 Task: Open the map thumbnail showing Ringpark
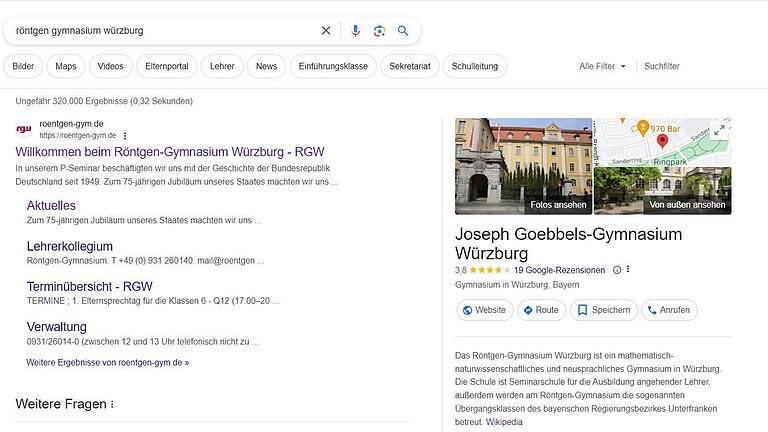663,142
